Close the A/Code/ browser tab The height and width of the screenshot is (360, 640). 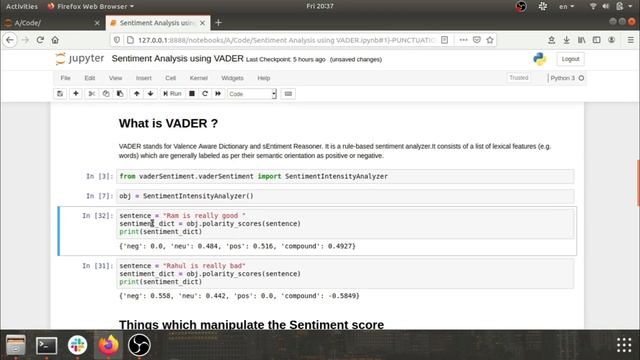pos(97,23)
